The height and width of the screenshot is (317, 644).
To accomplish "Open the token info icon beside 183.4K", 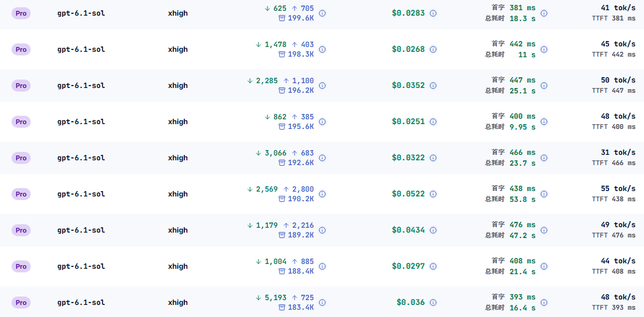I will (322, 302).
